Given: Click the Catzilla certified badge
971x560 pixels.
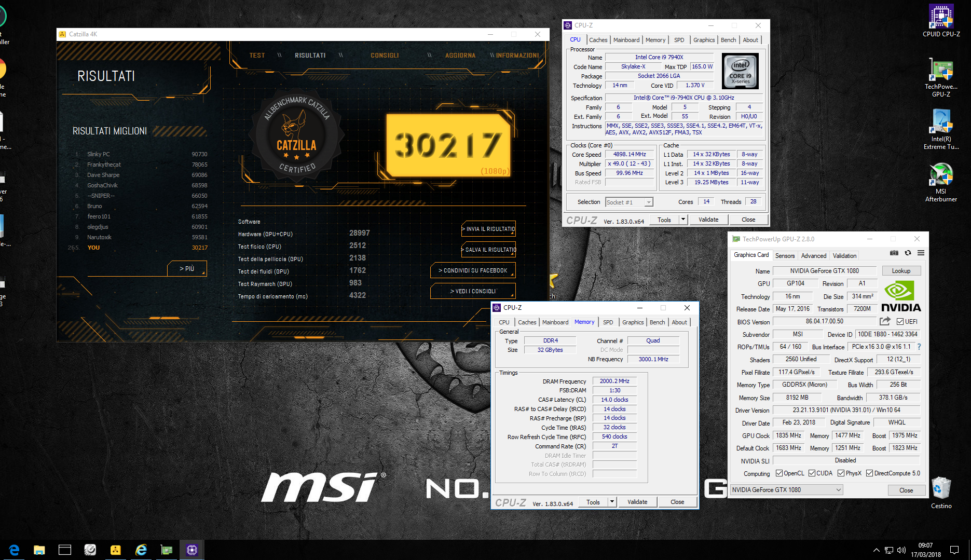Looking at the screenshot, I should point(296,134).
